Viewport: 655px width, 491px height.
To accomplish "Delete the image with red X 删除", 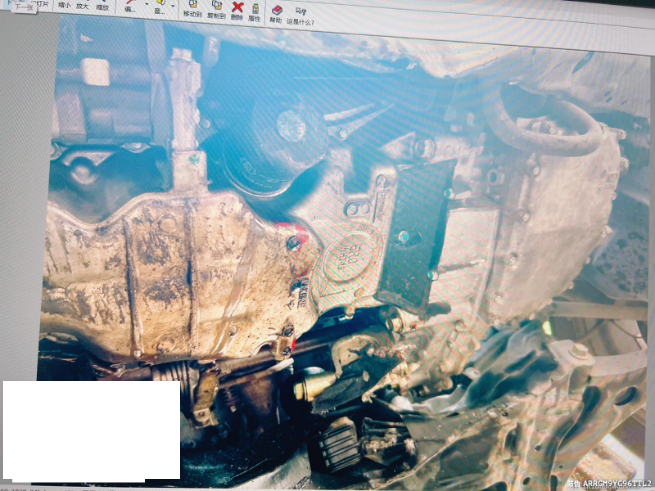I will coord(237,10).
